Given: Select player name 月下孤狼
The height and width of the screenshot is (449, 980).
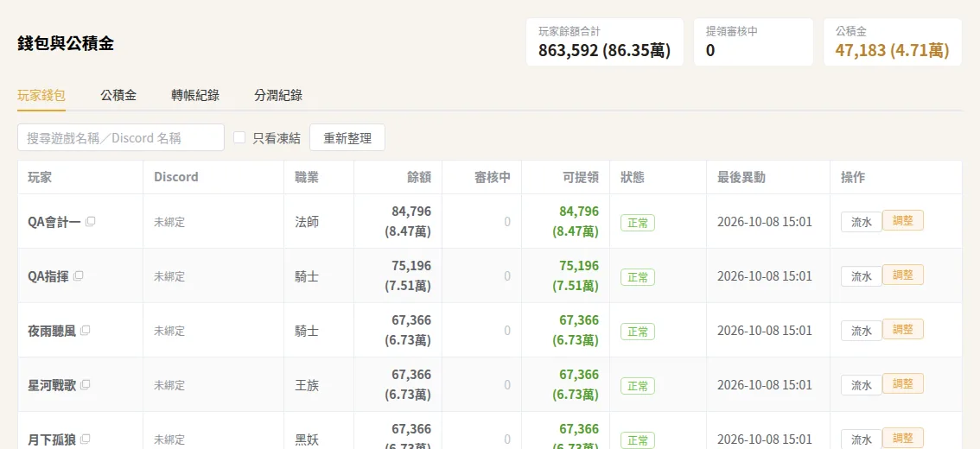Looking at the screenshot, I should [52, 439].
